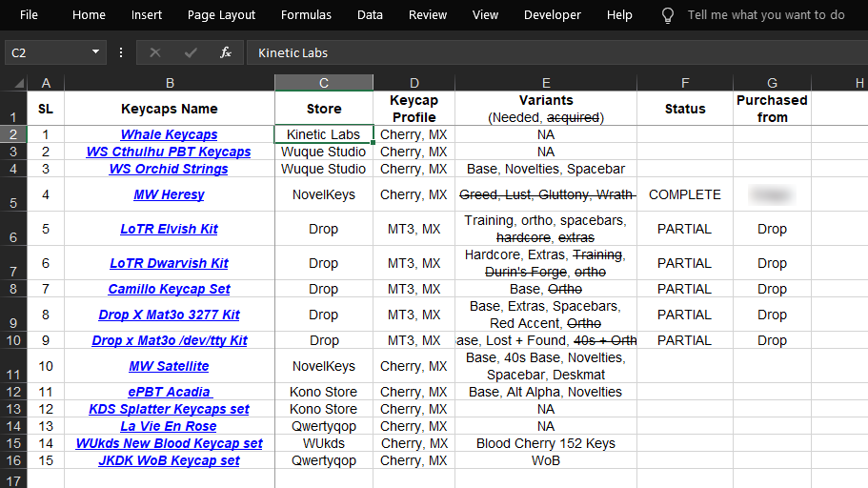Click the Enter checkmark icon in formula bar
The height and width of the screenshot is (488, 868).
(x=191, y=52)
